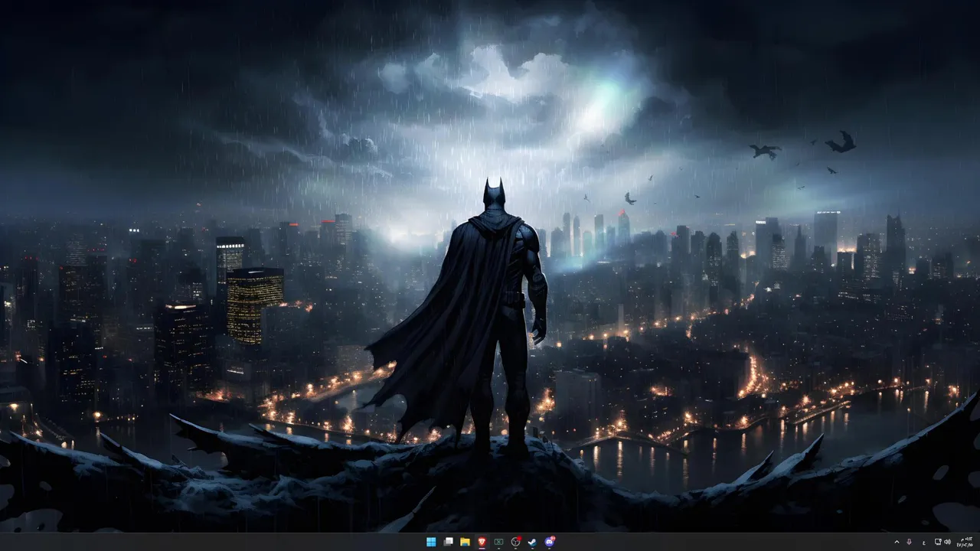
Task: Open Discord from the taskbar
Action: [x=550, y=542]
